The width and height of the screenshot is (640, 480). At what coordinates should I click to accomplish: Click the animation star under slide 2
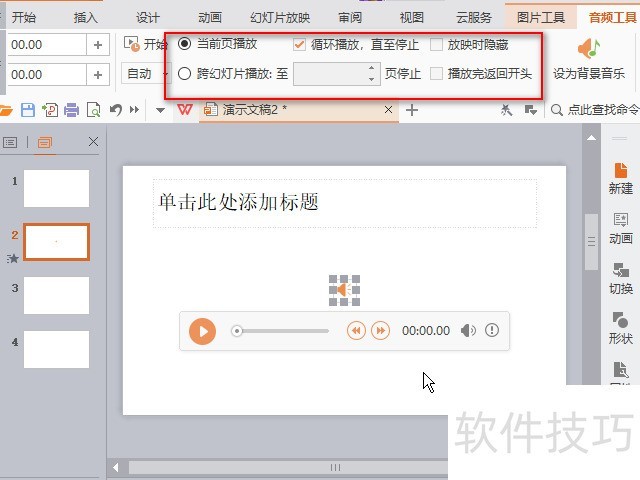click(x=13, y=258)
